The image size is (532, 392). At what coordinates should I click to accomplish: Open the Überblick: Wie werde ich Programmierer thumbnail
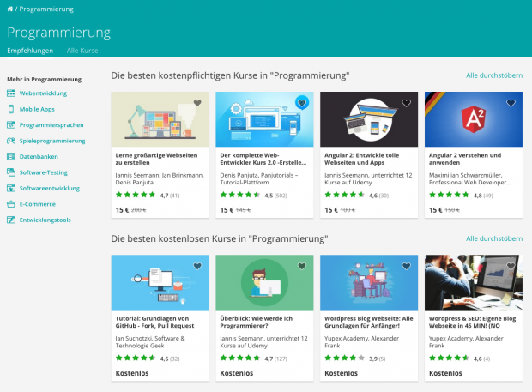(264, 282)
